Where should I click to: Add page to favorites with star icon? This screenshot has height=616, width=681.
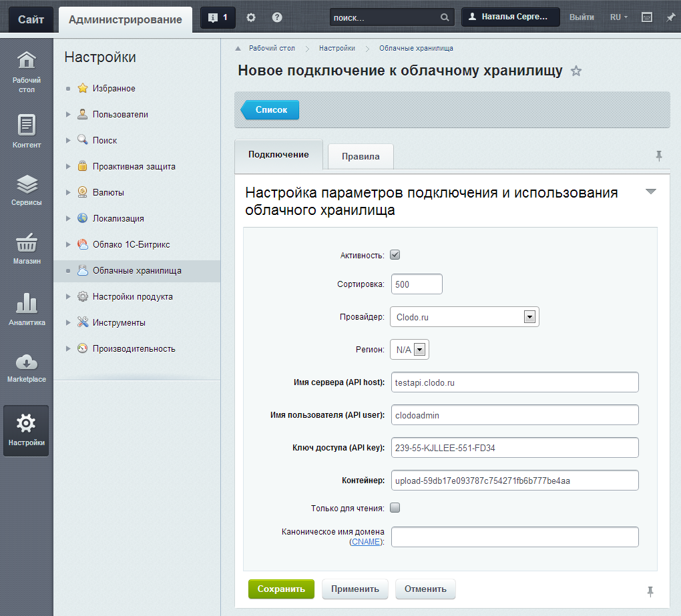pyautogui.click(x=576, y=71)
